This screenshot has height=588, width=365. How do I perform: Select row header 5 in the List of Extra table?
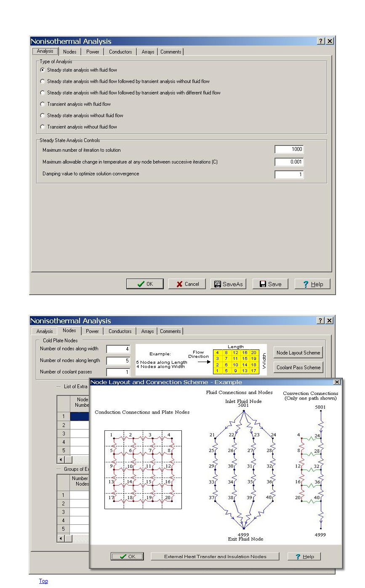pyautogui.click(x=64, y=450)
